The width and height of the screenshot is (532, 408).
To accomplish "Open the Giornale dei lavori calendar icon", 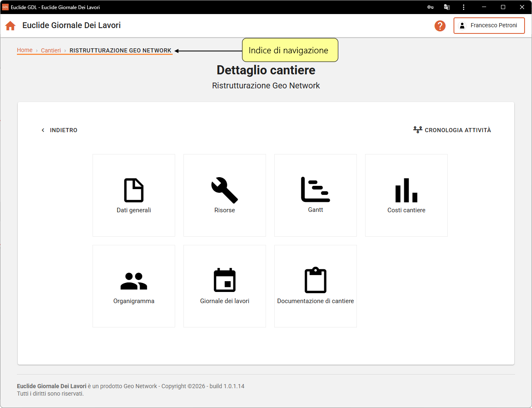I will 225,281.
